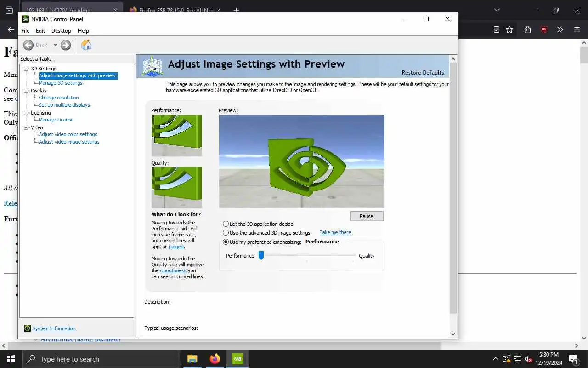The height and width of the screenshot is (368, 588).
Task: Go back using NVIDIA panel Back arrow
Action: click(x=28, y=45)
